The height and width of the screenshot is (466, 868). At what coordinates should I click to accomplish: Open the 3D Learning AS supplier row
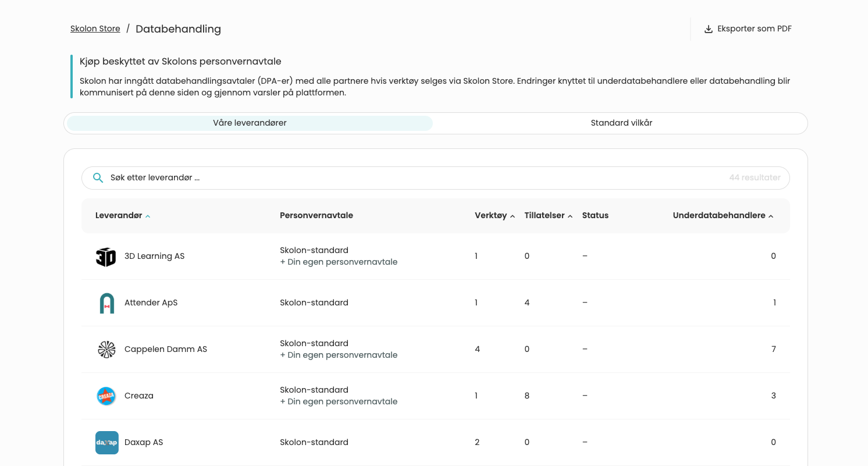436,257
